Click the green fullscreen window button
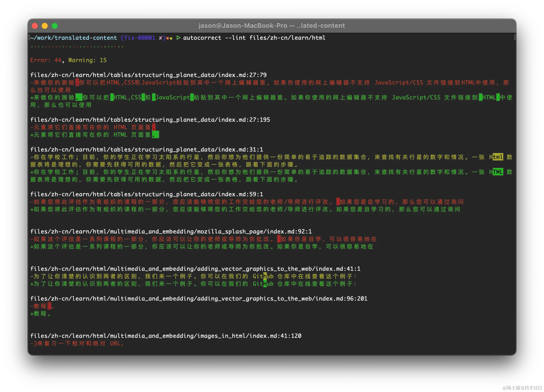The width and height of the screenshot is (544, 392). point(55,26)
